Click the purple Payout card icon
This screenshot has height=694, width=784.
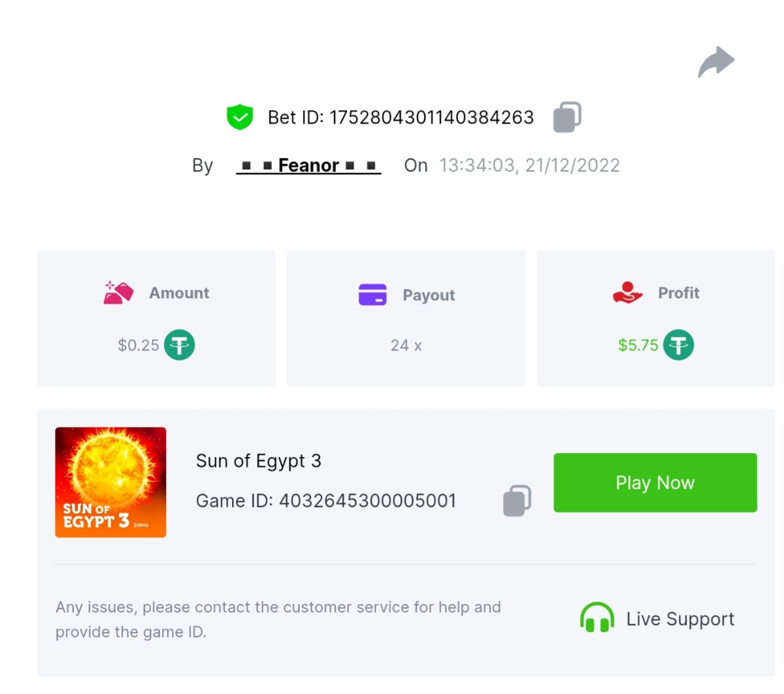[372, 294]
